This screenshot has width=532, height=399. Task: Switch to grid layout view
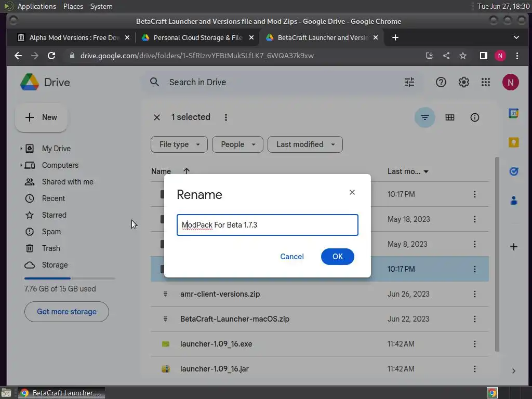pos(449,117)
